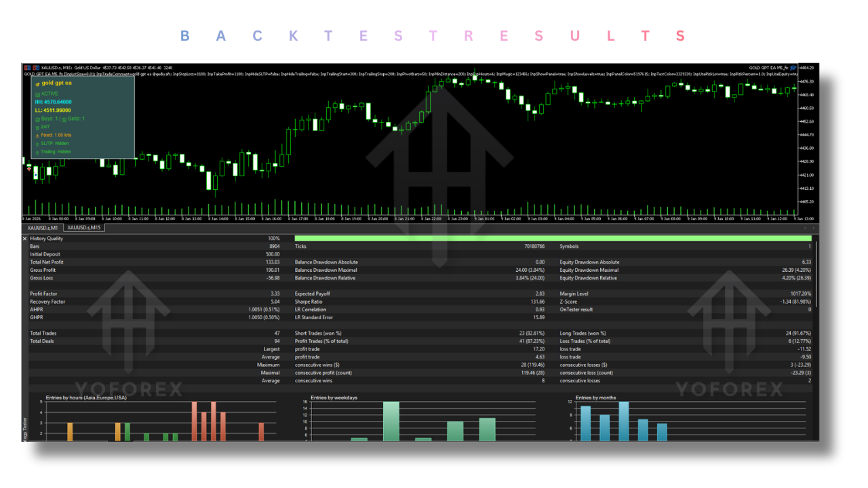Click the 'LL: 4511.96000' value in panel

53,110
